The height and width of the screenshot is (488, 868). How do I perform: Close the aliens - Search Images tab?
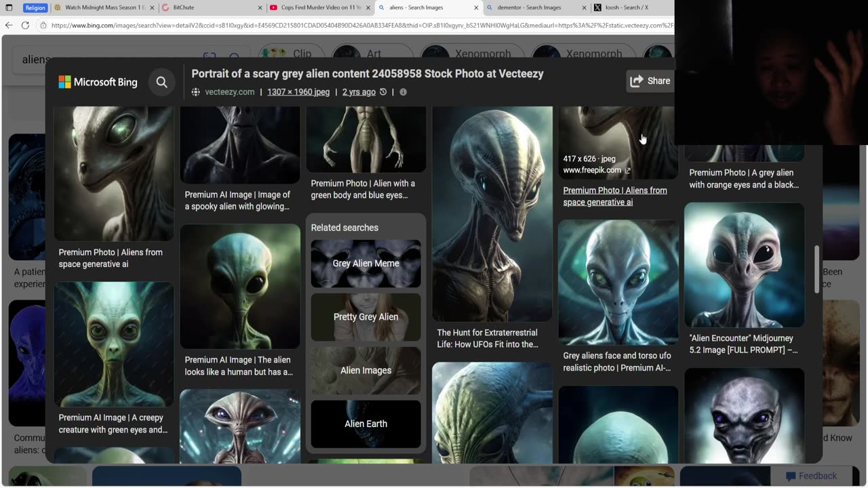[475, 7]
